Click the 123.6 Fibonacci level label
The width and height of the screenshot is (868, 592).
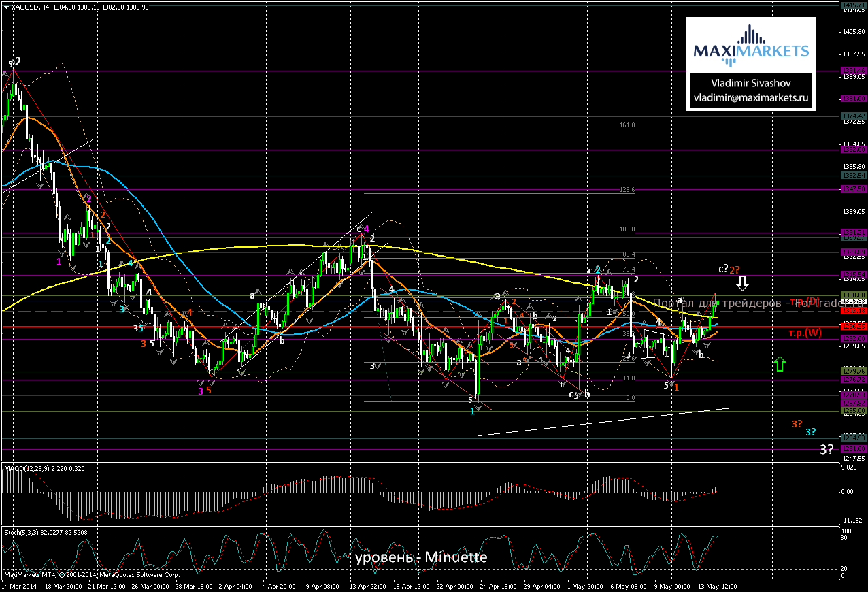(x=627, y=190)
